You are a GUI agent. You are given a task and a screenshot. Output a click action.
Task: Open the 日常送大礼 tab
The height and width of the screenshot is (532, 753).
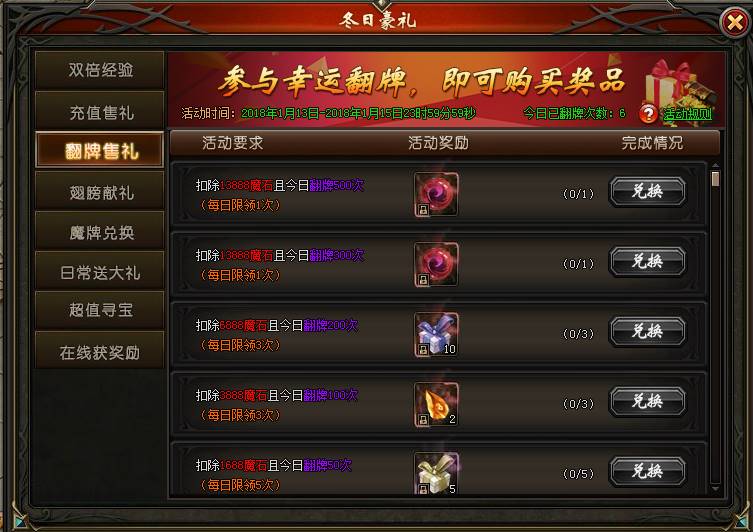click(x=100, y=273)
